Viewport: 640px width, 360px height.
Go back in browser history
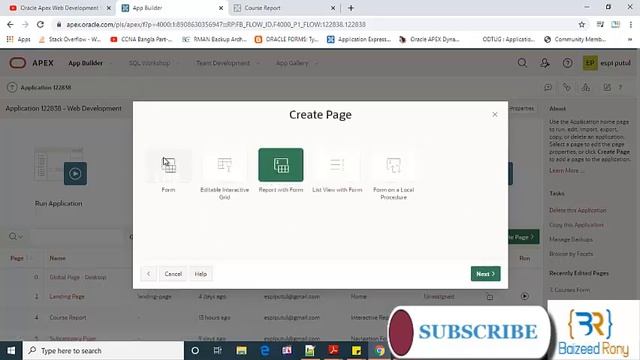tap(10, 24)
